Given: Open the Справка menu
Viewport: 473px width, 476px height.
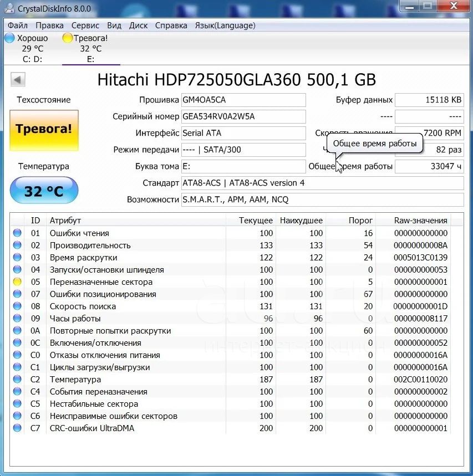Looking at the screenshot, I should point(171,25).
